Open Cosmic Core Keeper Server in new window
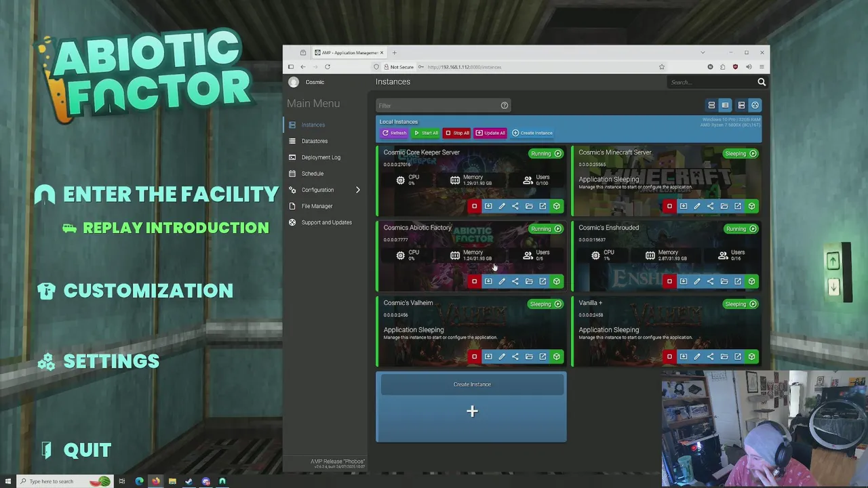This screenshot has height=488, width=868. tap(542, 206)
